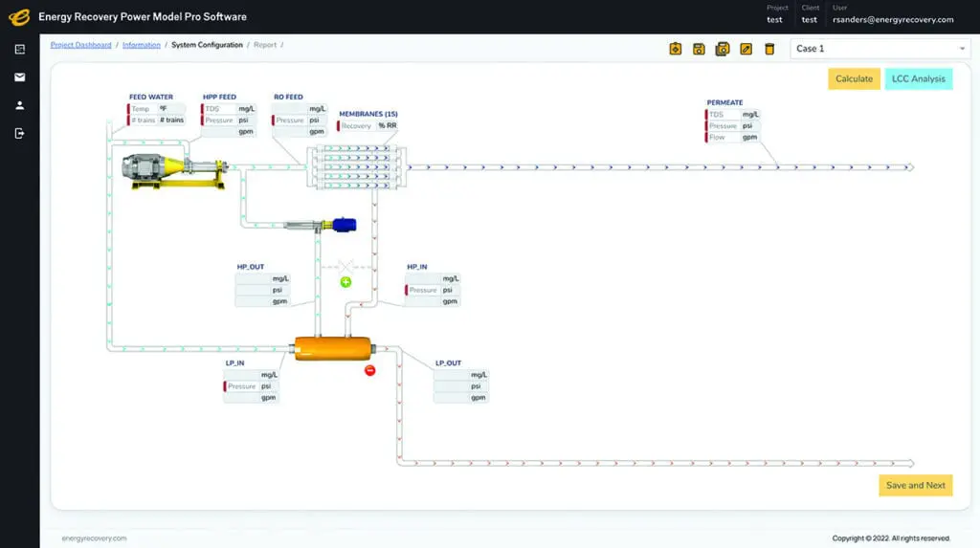The image size is (980, 548).
Task: Click the HP_OUT mg/L field
Action: [262, 278]
